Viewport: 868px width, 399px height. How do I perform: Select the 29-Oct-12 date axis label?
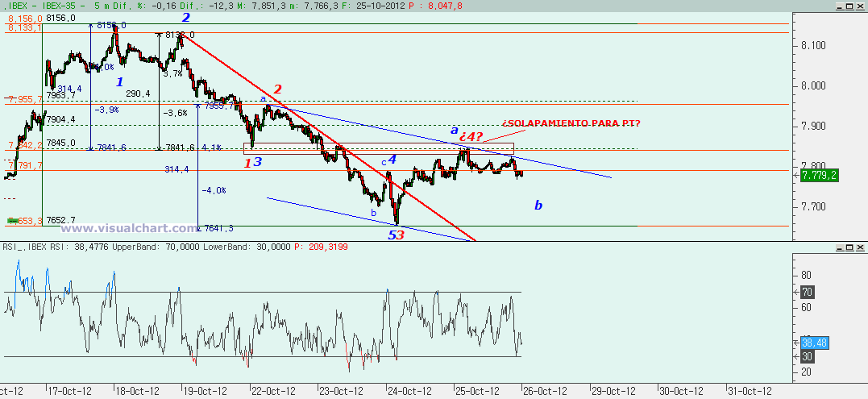614,390
